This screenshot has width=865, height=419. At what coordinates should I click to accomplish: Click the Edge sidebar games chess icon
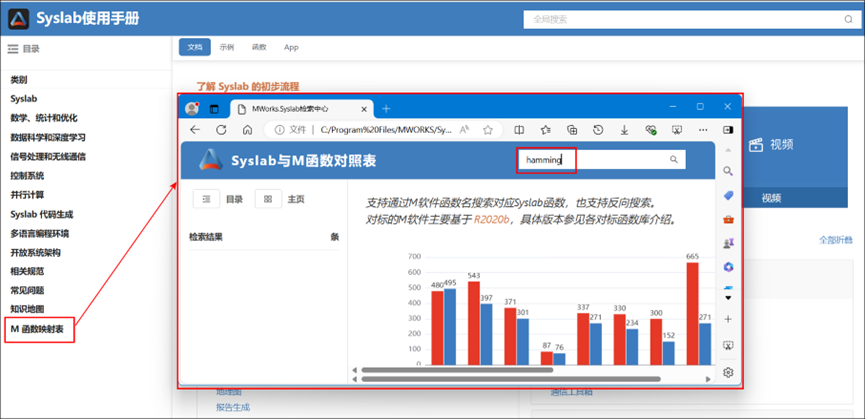(728, 243)
